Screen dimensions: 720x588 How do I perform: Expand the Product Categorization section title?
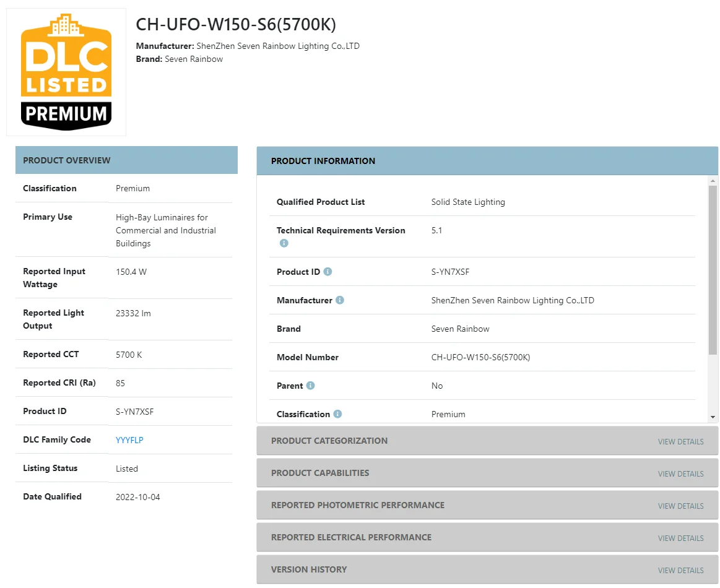coord(329,441)
